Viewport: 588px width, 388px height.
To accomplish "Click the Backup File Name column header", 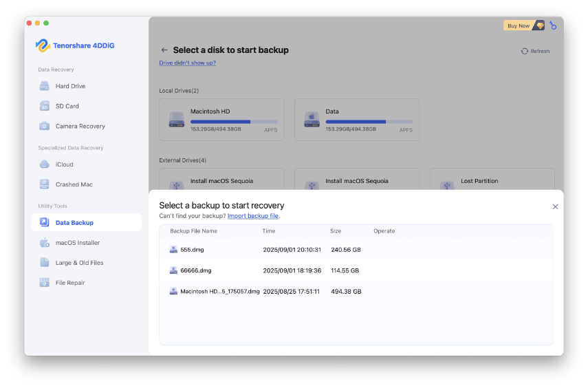I will (193, 230).
